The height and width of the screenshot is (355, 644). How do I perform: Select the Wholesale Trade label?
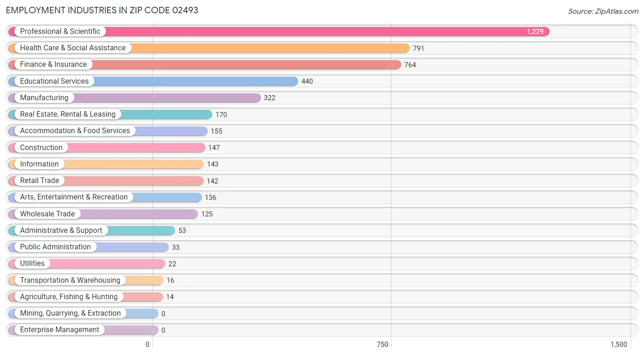click(x=47, y=214)
